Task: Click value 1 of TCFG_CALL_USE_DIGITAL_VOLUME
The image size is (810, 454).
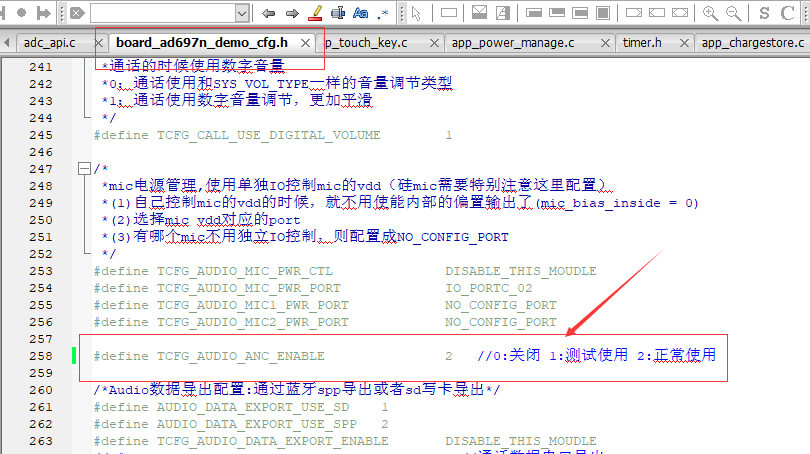Action: pos(449,135)
